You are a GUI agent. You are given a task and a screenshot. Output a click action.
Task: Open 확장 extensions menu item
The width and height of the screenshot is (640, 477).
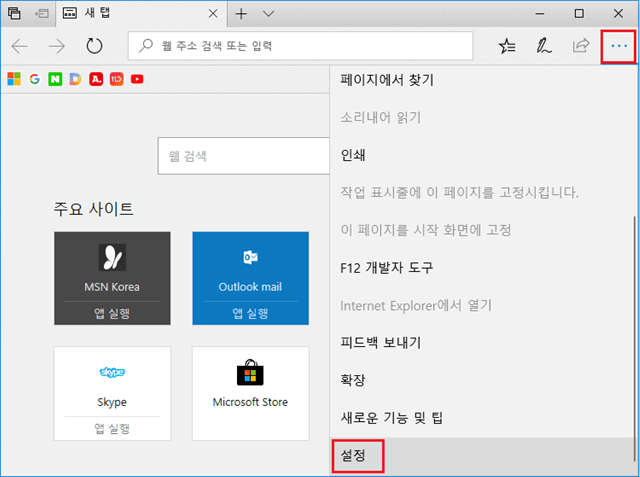[481, 380]
